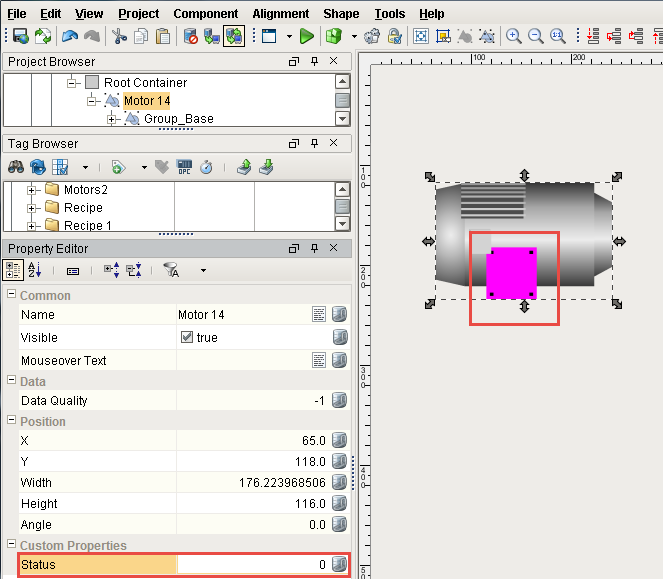Image resolution: width=663 pixels, height=579 pixels.
Task: Open the Alignment menu
Action: pos(280,14)
